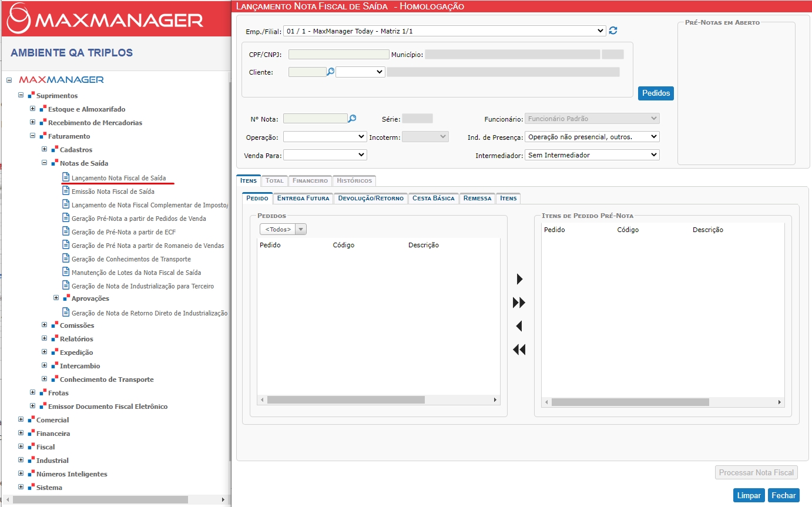The height and width of the screenshot is (507, 812).
Task: Open the Intermediador dropdown
Action: [x=592, y=155]
